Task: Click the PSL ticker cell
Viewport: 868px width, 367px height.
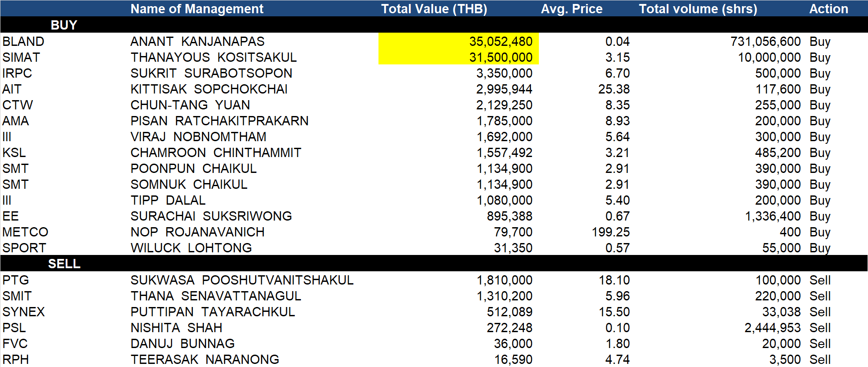Action: [x=14, y=328]
